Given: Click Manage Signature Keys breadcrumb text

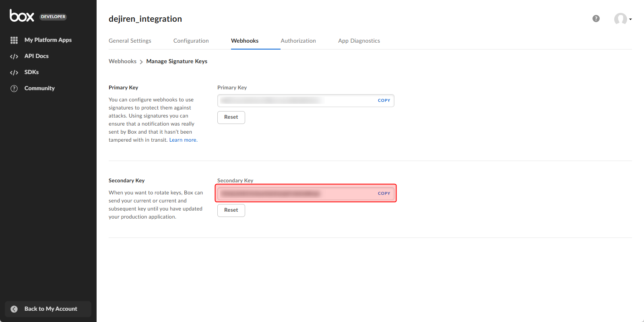Looking at the screenshot, I should click(x=177, y=61).
